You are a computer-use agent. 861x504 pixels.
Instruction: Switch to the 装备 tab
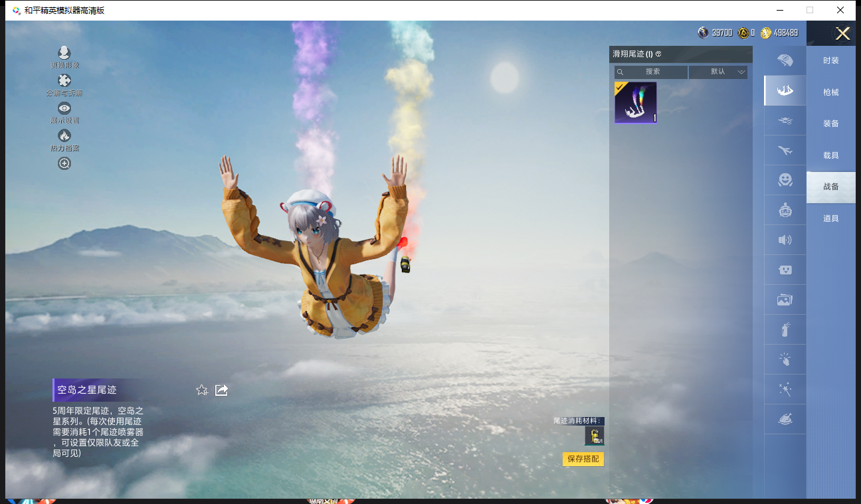[x=831, y=124]
